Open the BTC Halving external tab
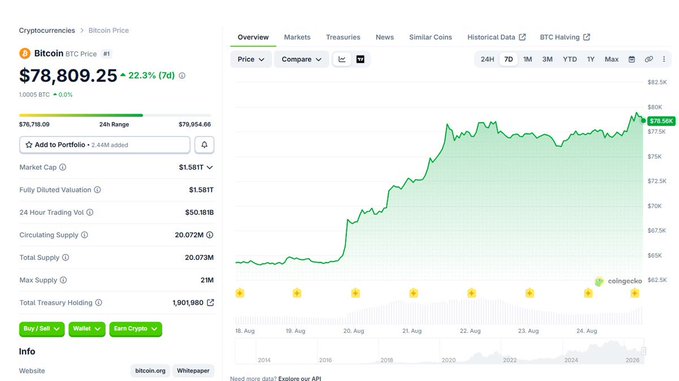The image size is (679, 381). tap(565, 37)
